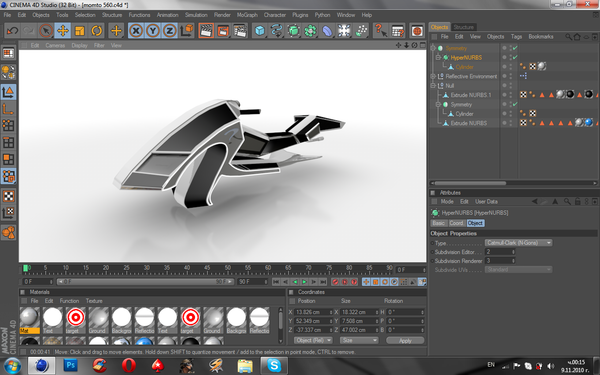This screenshot has width=600, height=375.
Task: Select the Use Object Axis tool
Action: click(8, 109)
